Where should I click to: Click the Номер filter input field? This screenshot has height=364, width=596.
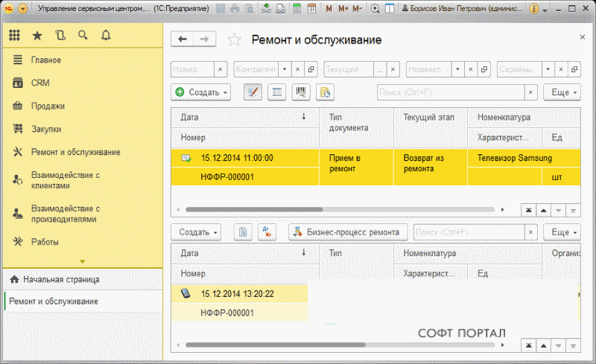[x=192, y=69]
